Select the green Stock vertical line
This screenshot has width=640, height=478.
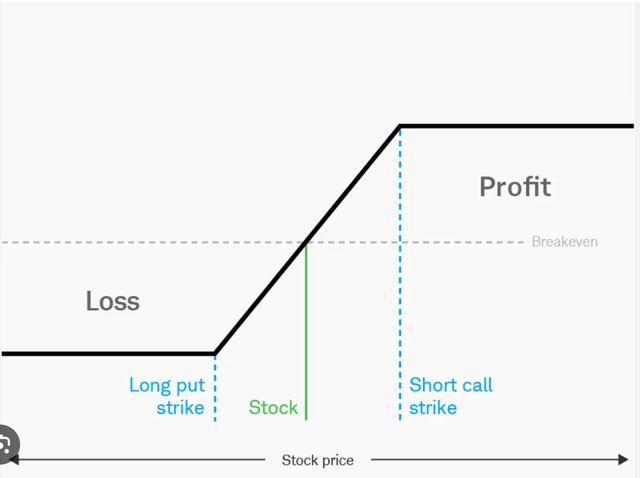[306, 331]
